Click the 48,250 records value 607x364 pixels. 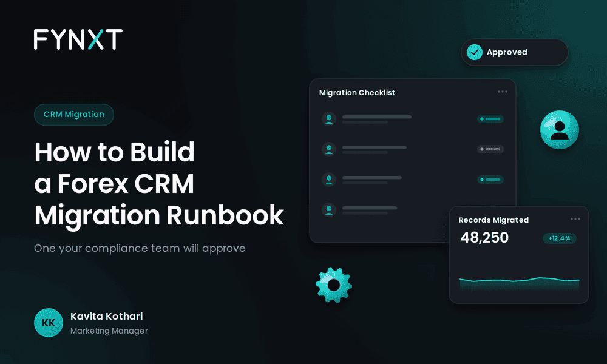coord(484,237)
